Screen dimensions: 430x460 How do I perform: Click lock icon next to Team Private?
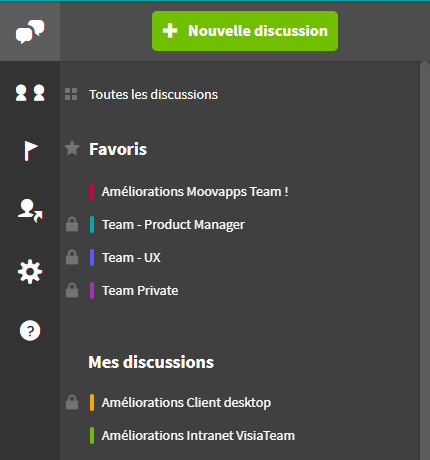click(72, 290)
